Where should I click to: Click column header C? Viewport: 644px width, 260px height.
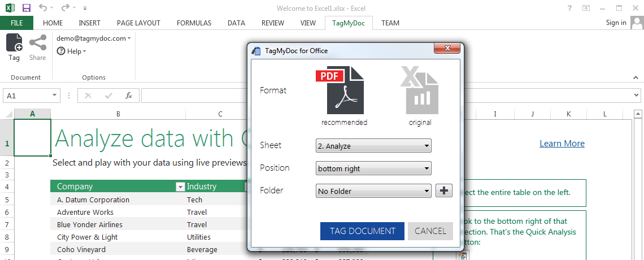pyautogui.click(x=220, y=114)
